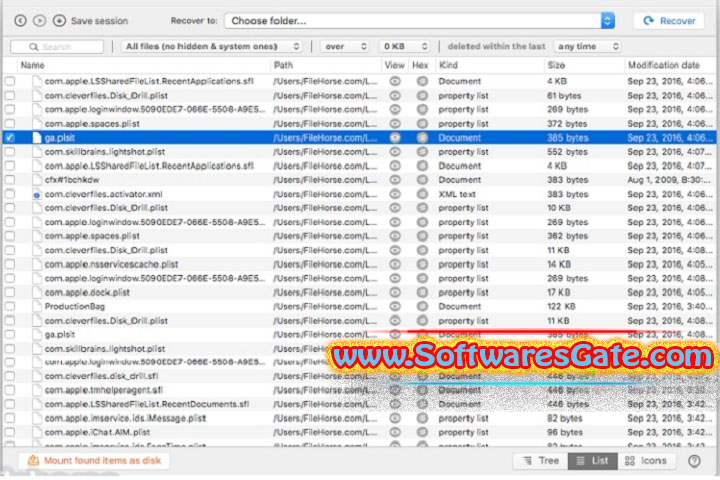Screen dimensions: 720x480
Task: Check the cfx#1bchkdw checkbox
Action: pos(10,180)
